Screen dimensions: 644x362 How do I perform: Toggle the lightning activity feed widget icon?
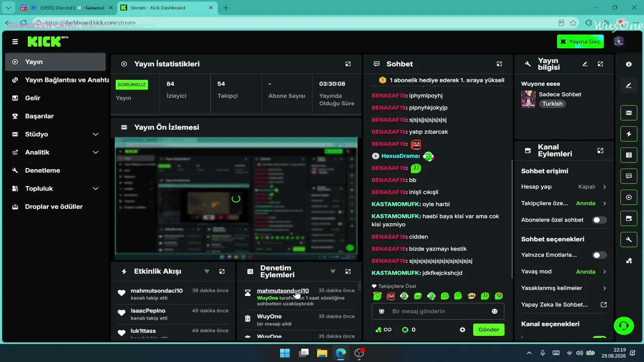pyautogui.click(x=629, y=134)
